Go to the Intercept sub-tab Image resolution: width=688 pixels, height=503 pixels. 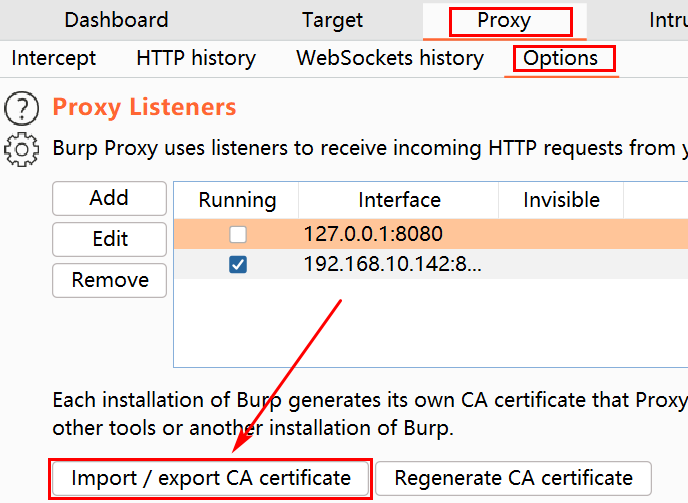tap(54, 58)
